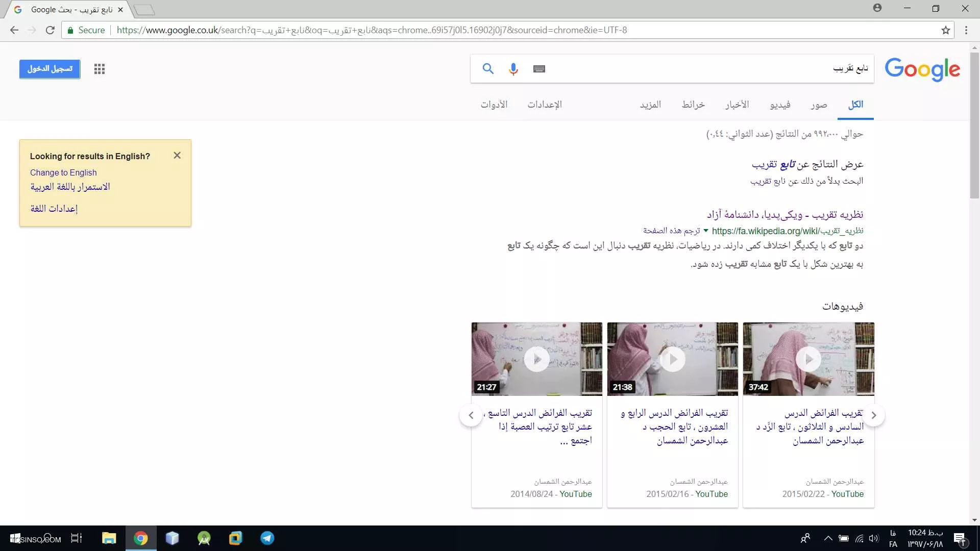The image size is (980, 551).
Task: Switch to the صور images tab
Action: pyautogui.click(x=819, y=105)
